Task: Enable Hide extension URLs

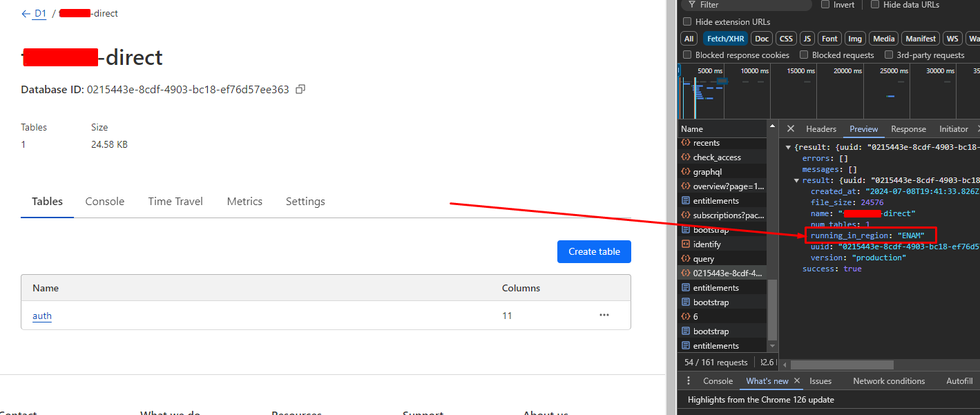Action: (687, 21)
